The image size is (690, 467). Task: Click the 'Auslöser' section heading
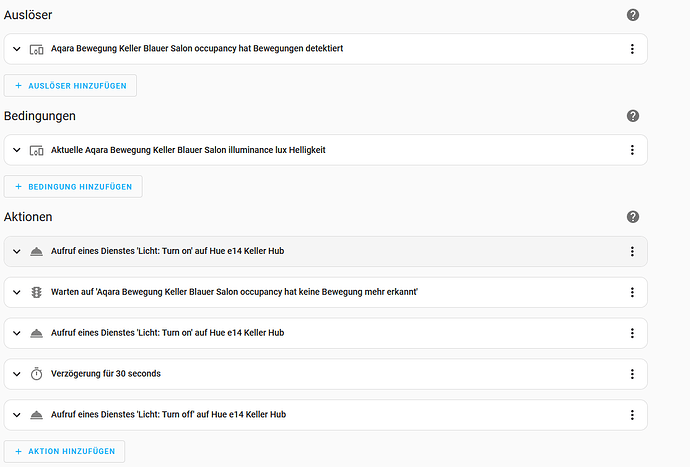28,15
